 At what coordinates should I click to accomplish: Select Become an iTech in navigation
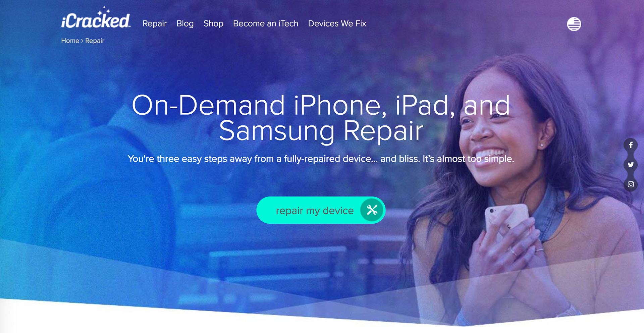click(266, 23)
